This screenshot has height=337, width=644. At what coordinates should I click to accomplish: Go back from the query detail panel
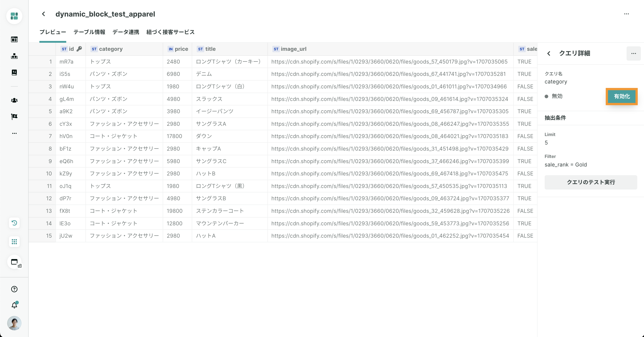click(549, 53)
